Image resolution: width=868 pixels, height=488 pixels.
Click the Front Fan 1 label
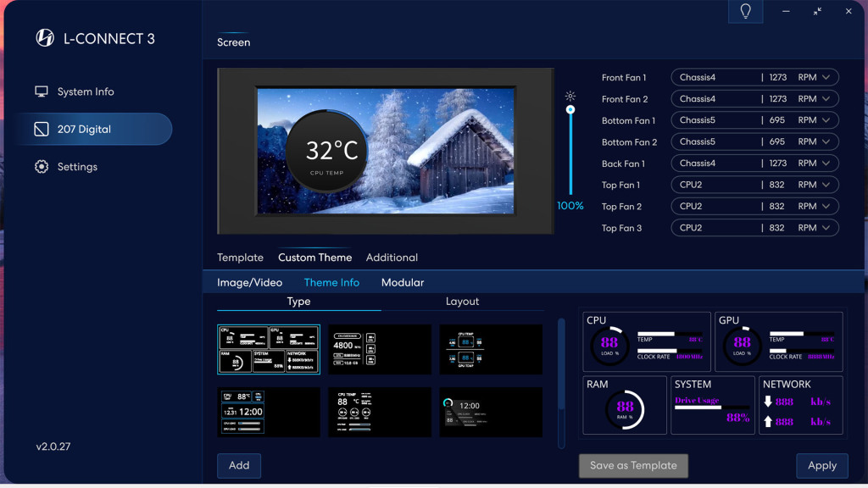tap(624, 77)
